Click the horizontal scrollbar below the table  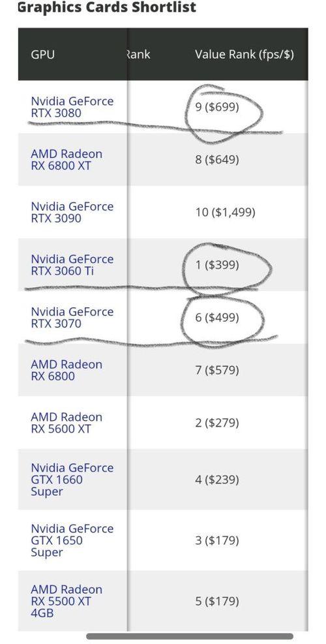[190, 636]
